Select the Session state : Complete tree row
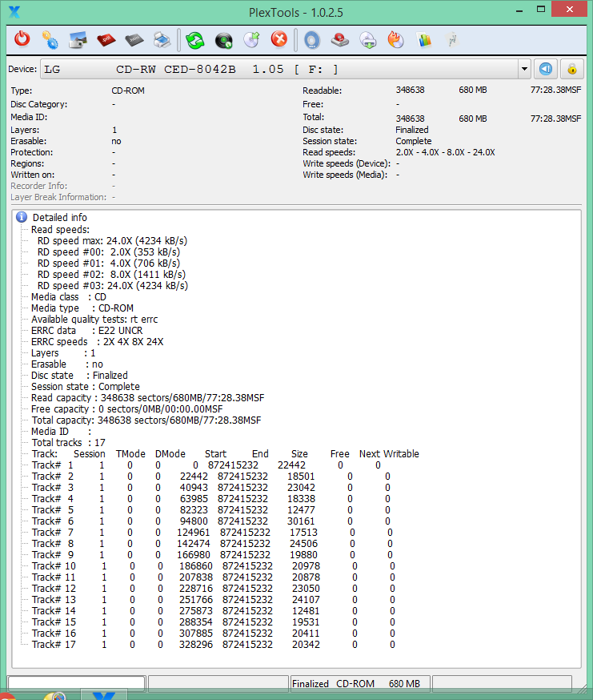593x700 pixels. pos(85,387)
